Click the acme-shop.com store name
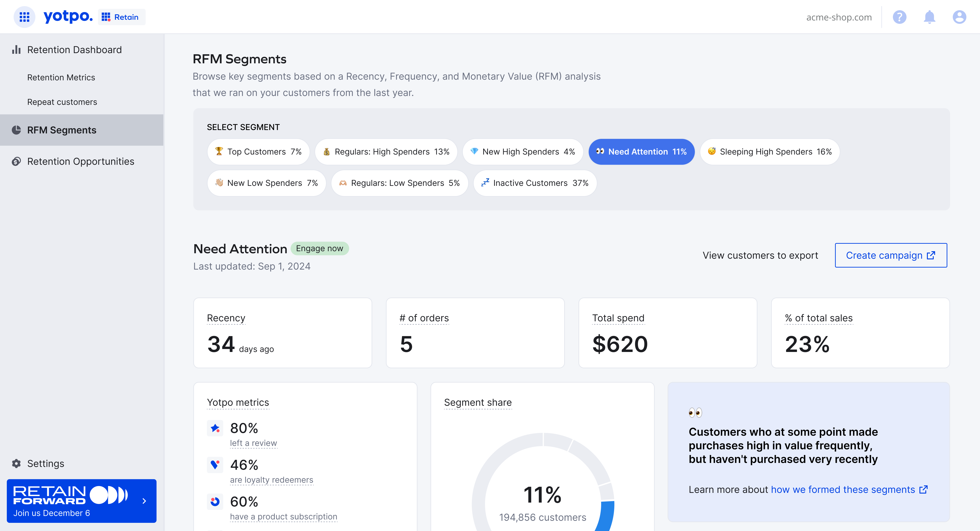The image size is (980, 531). coord(839,17)
